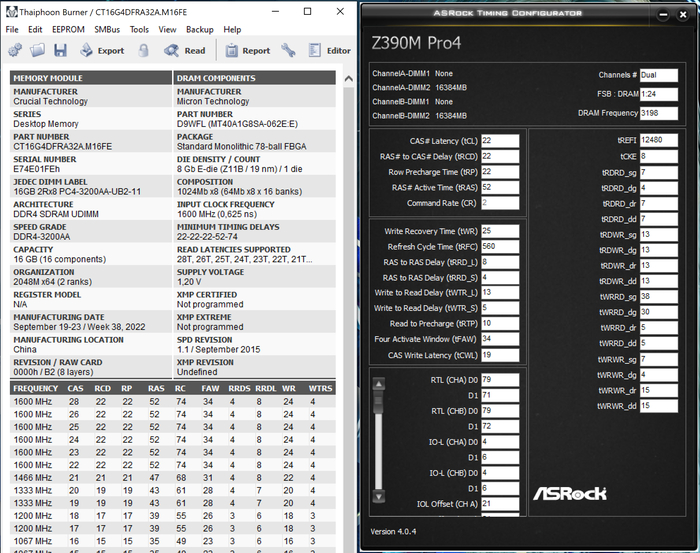The width and height of the screenshot is (700, 553).
Task: Select part number text CT16G4DFRA32A.M16FE in report
Action: 62,147
